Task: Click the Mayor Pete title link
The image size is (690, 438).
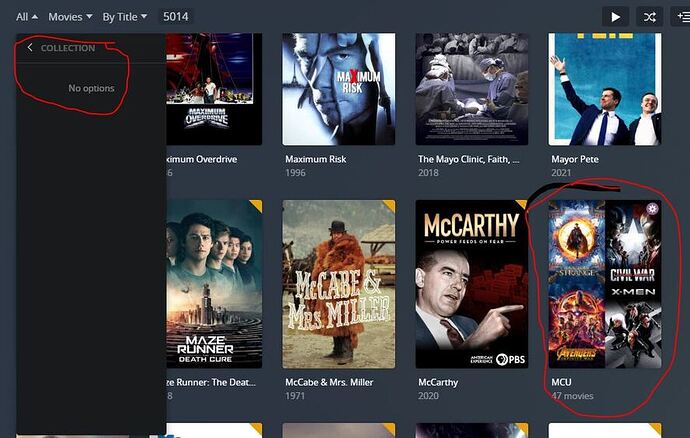Action: [575, 159]
